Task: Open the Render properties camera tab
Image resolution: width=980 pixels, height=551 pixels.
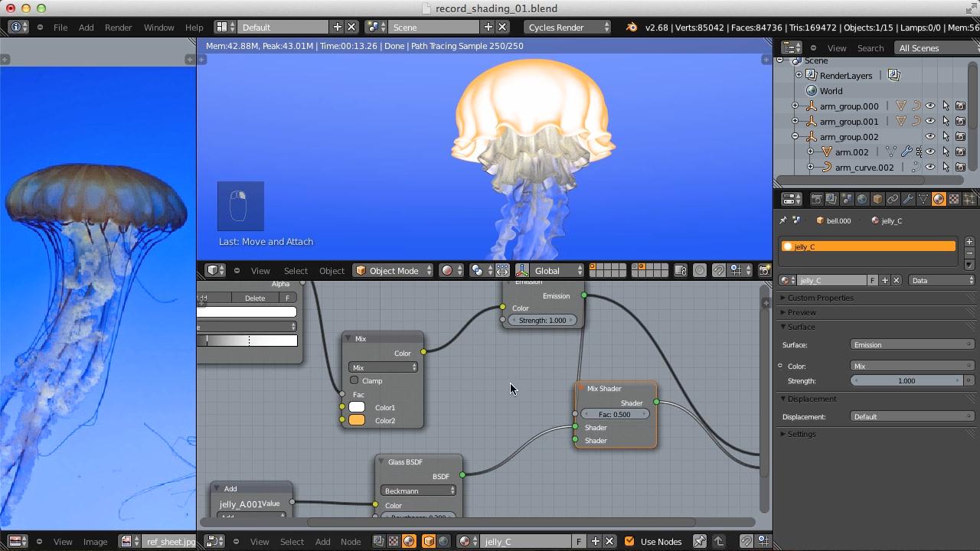Action: (x=817, y=199)
